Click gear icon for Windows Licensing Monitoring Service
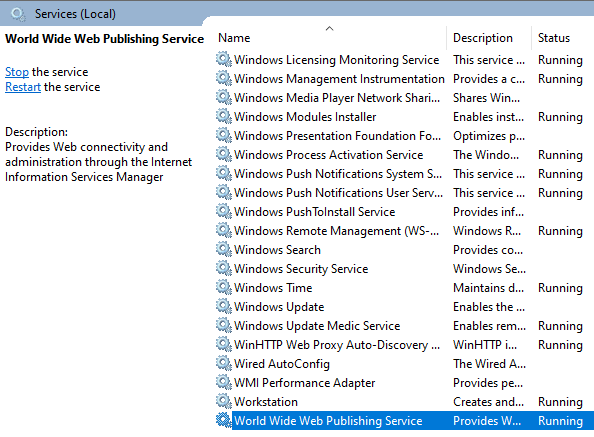The width and height of the screenshot is (594, 437). click(x=224, y=60)
